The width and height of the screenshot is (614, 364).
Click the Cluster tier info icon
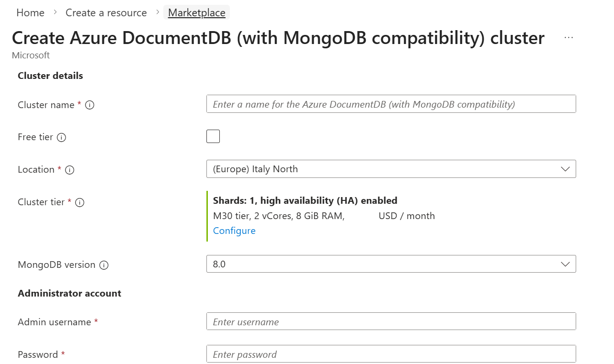(80, 202)
